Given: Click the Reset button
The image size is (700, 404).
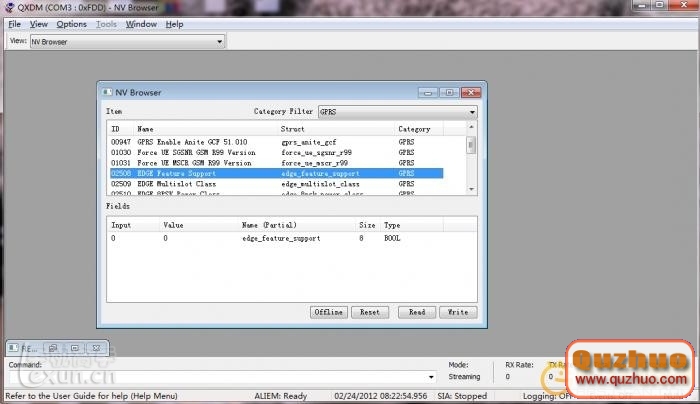Looking at the screenshot, I should point(370,312).
